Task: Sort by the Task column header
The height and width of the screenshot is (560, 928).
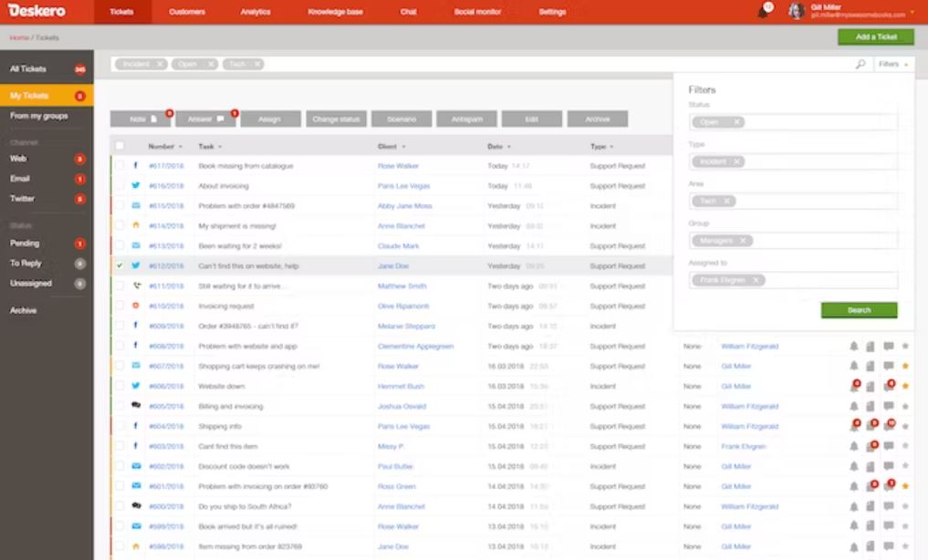Action: pos(210,146)
